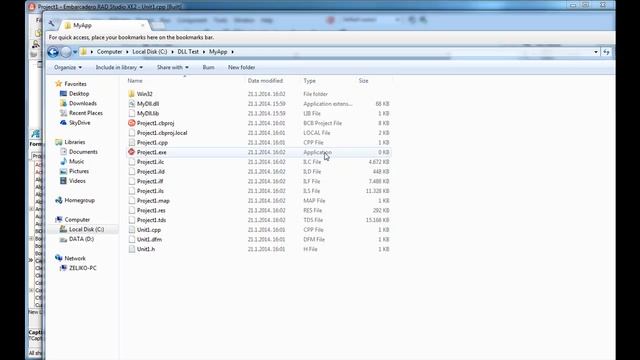This screenshot has height=360, width=640.
Task: Click Computer in the address breadcrumb
Action: pos(109,52)
